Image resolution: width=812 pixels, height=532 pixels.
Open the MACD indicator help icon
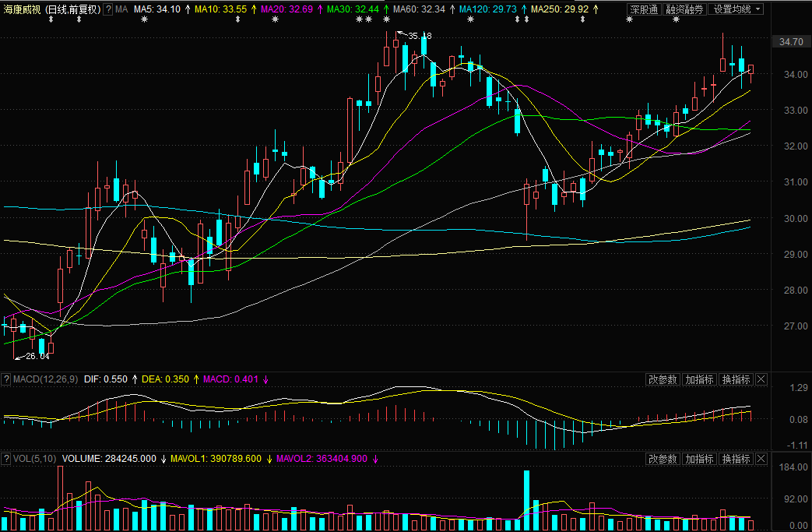(6, 379)
